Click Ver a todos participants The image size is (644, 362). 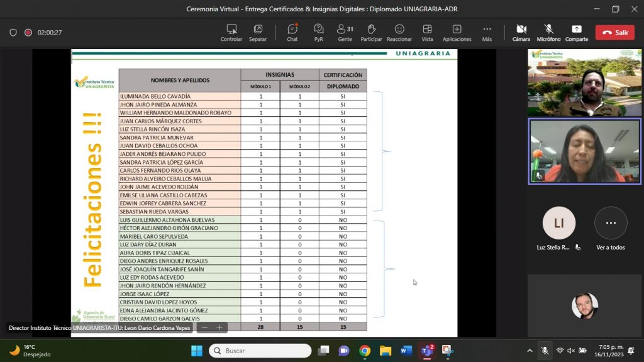[x=610, y=224]
